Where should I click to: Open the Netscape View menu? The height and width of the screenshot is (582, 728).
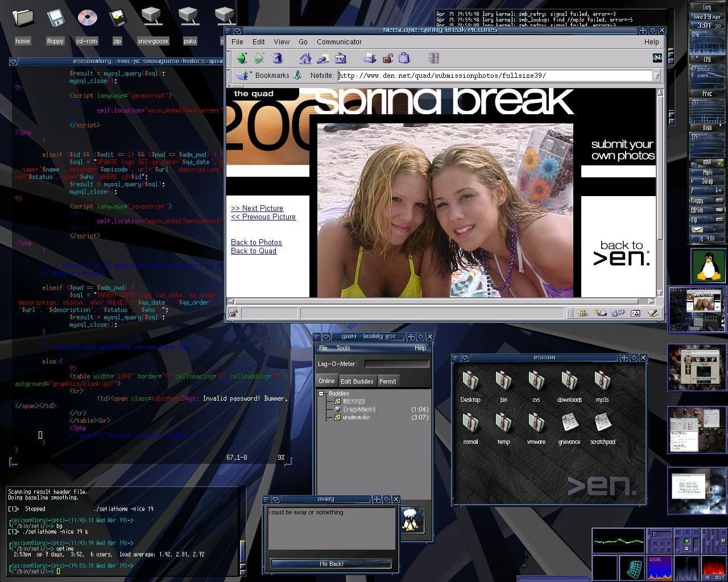tap(282, 41)
